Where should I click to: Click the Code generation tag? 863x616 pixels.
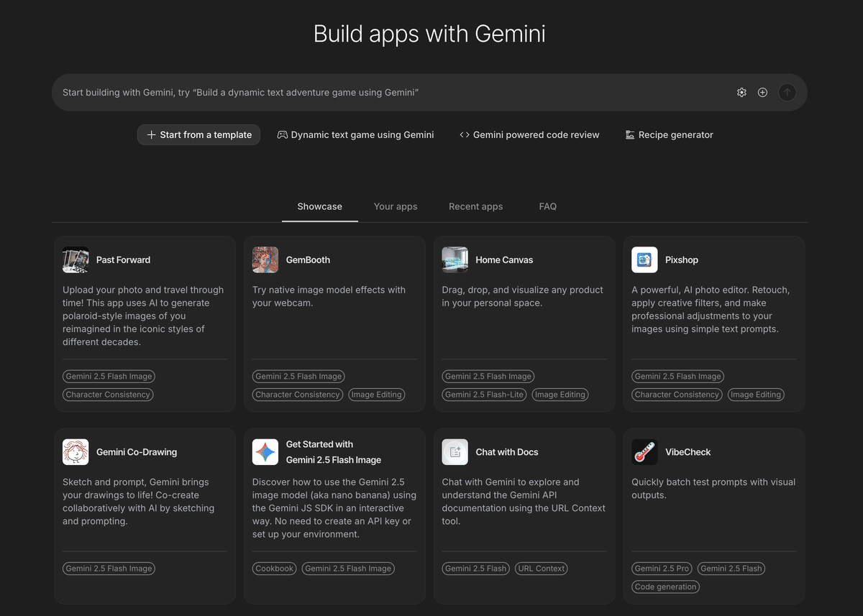point(666,587)
